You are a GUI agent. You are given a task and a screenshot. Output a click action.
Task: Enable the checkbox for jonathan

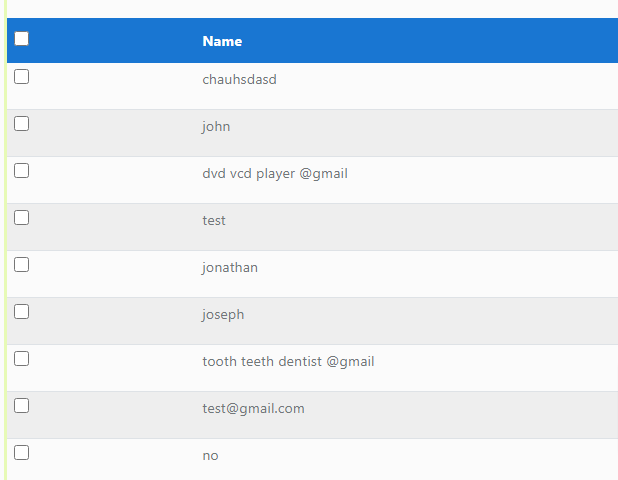[22, 265]
